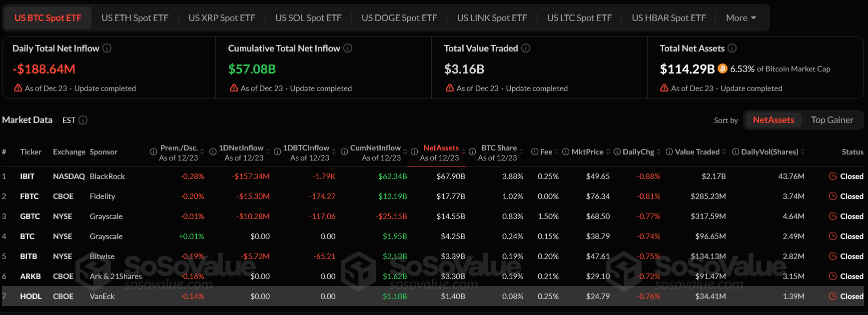Select the Fidelity sponsor cell
Image resolution: width=868 pixels, height=315 pixels.
102,196
